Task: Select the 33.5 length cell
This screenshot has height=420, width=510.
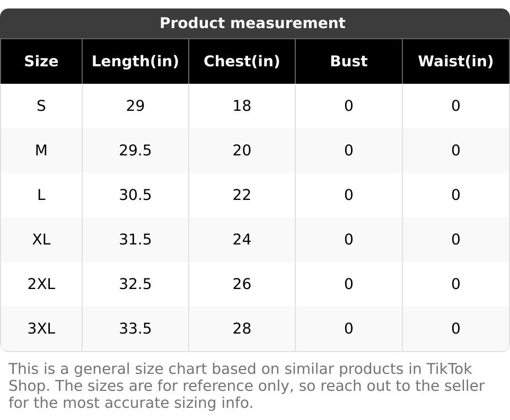Action: click(x=135, y=329)
